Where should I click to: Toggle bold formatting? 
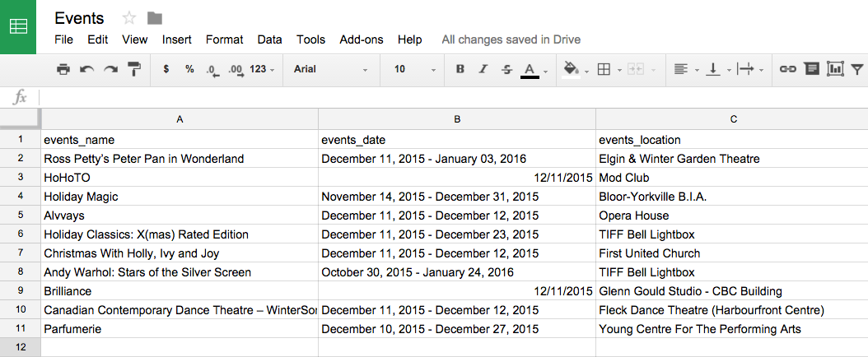460,69
